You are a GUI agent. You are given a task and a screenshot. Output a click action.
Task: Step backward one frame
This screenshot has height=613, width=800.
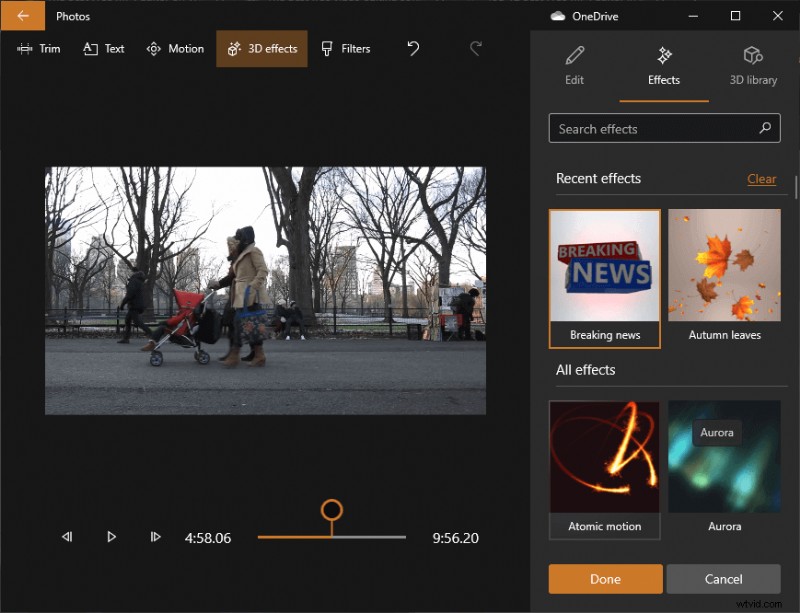point(67,537)
